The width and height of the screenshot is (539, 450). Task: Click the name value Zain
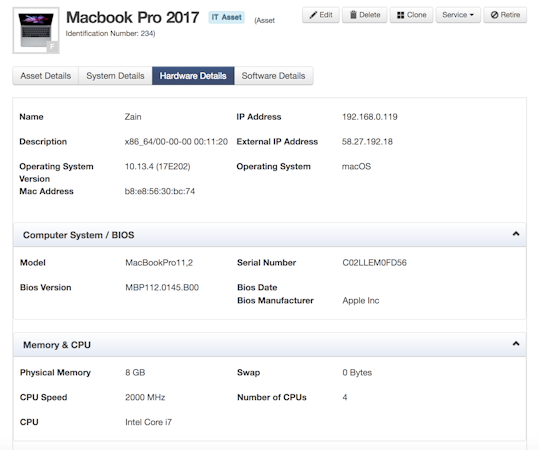click(x=133, y=117)
